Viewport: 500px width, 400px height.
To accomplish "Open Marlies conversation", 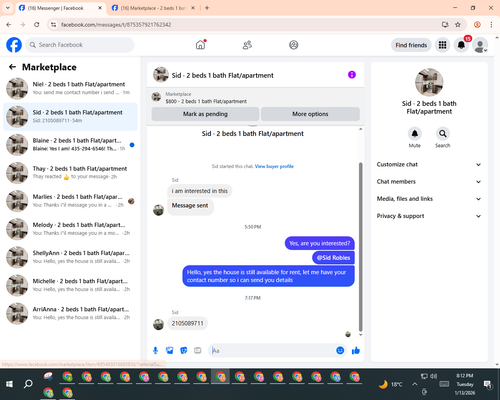I will (x=70, y=201).
